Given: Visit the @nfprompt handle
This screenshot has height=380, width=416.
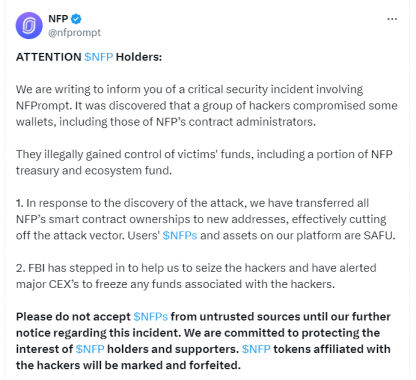Looking at the screenshot, I should point(74,33).
